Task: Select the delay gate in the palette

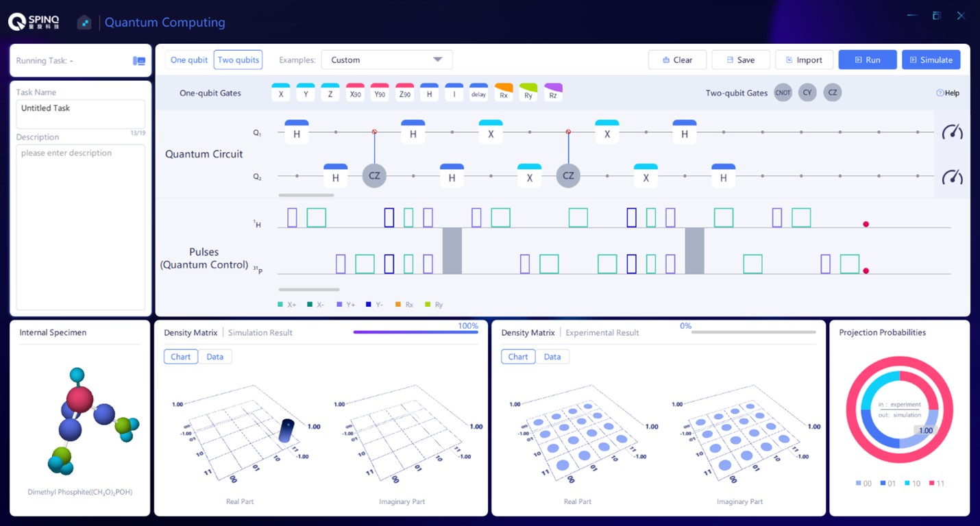Action: click(x=478, y=92)
